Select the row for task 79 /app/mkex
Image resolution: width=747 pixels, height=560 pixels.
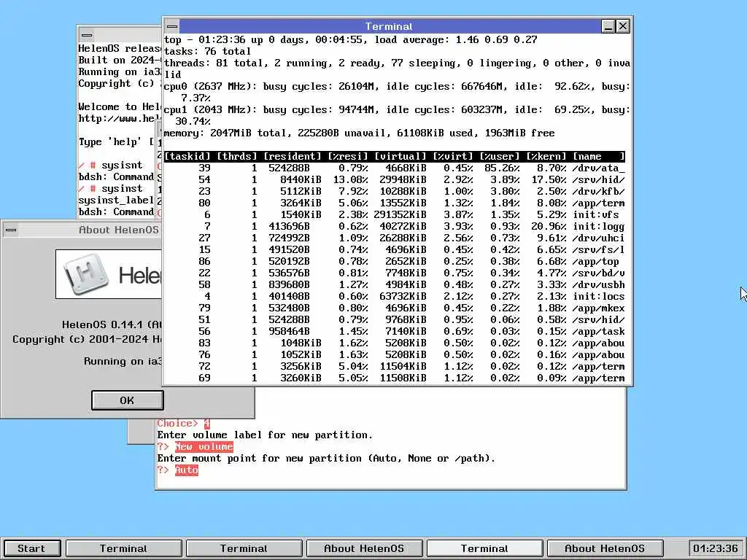point(394,308)
